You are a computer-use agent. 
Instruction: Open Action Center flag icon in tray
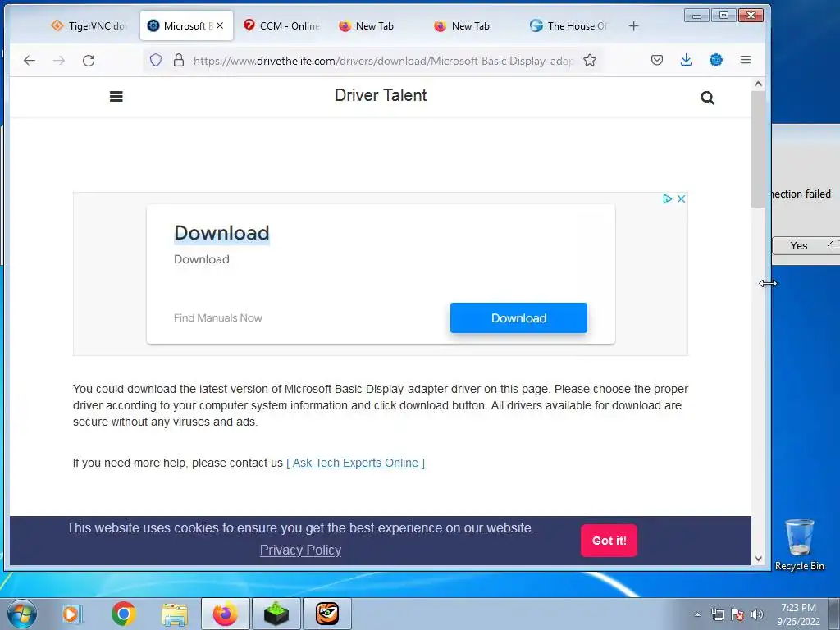pyautogui.click(x=737, y=614)
